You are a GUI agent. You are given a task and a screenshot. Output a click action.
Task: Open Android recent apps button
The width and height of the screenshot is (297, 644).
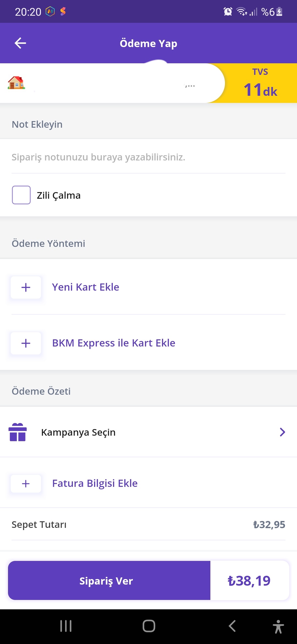66,626
